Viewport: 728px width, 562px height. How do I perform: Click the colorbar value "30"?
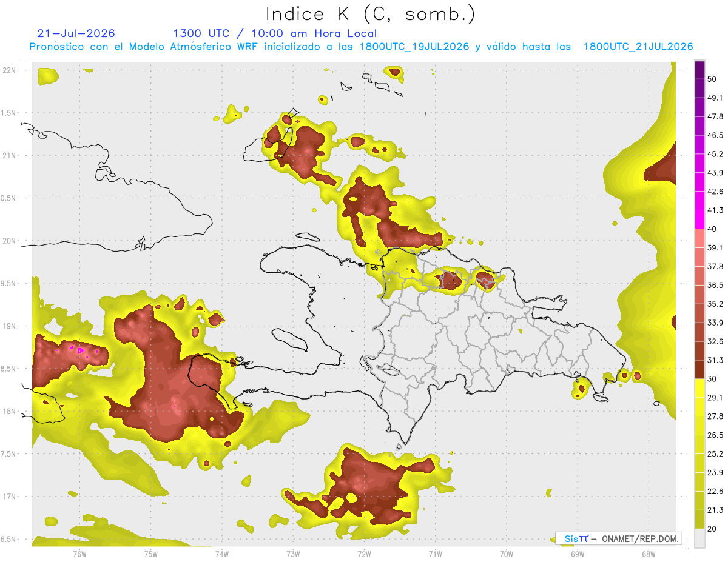(712, 380)
